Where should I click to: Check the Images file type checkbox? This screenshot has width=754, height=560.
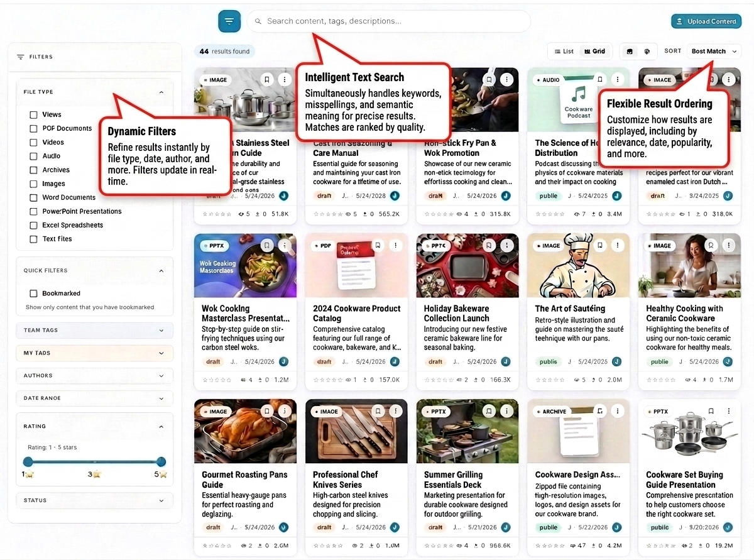(x=34, y=184)
